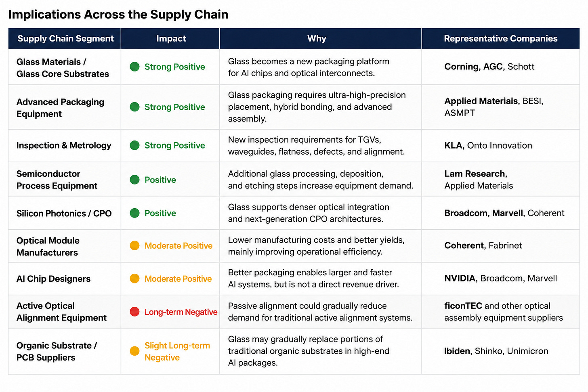
Task: Click the Representative Companies column header
Action: click(x=501, y=38)
